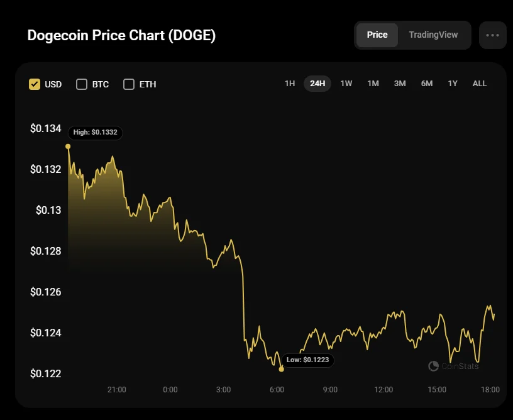Click the Dogecoin Price Chart (DOGE) heading
513x420 pixels.
(x=121, y=35)
